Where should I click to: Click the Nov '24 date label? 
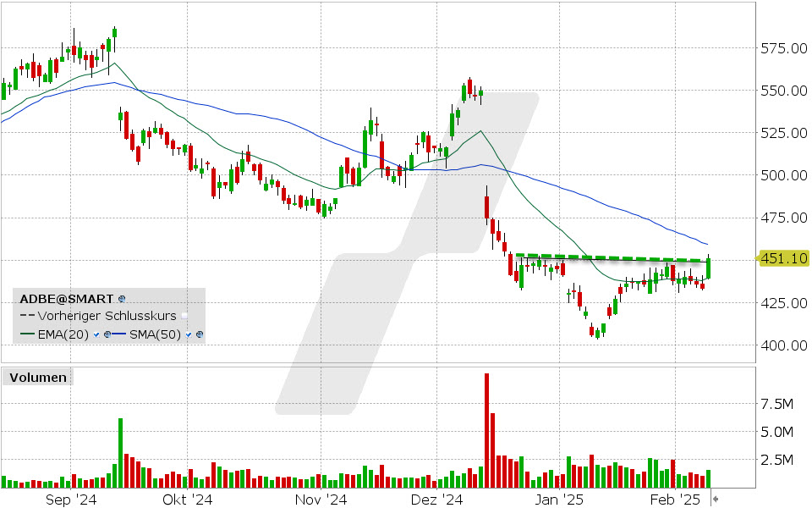click(321, 500)
